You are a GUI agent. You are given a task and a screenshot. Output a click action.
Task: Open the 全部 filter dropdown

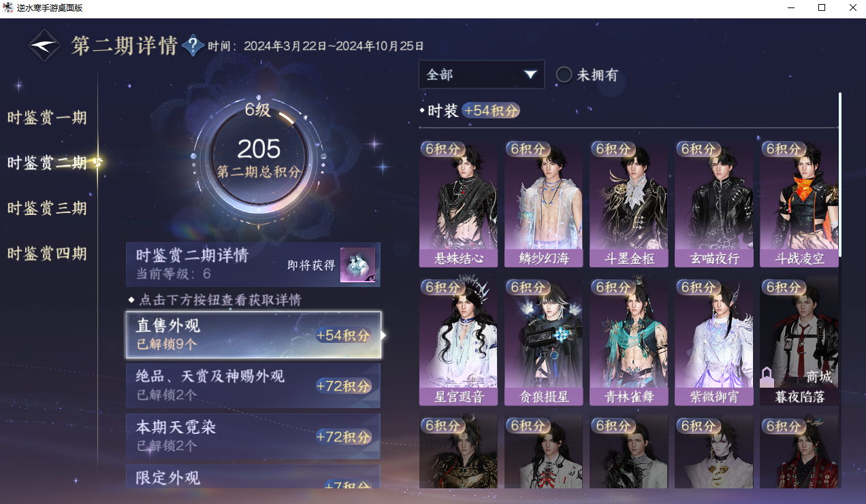click(481, 75)
